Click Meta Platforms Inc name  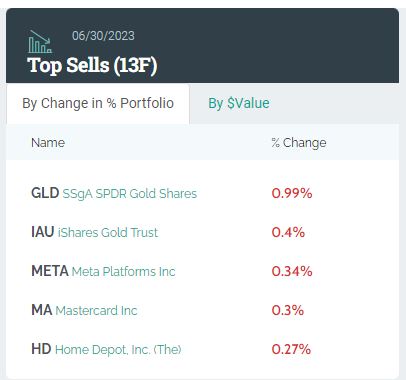pos(123,271)
